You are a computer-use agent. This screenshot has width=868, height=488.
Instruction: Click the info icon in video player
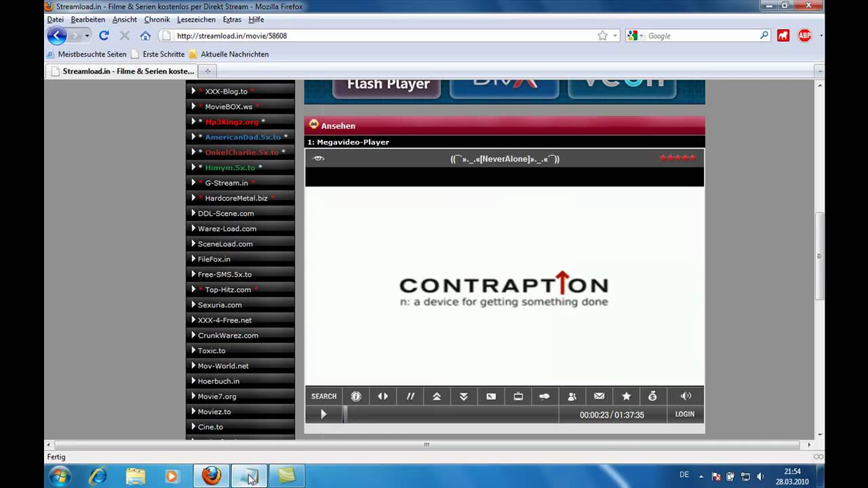356,396
